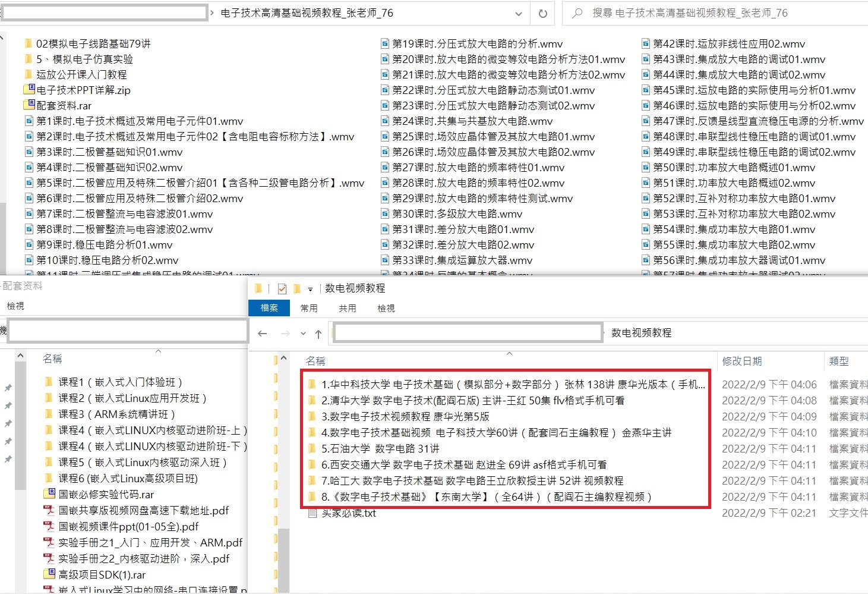
Task: Open 檢視 tab in 配套资料 window
Action: [x=15, y=306]
